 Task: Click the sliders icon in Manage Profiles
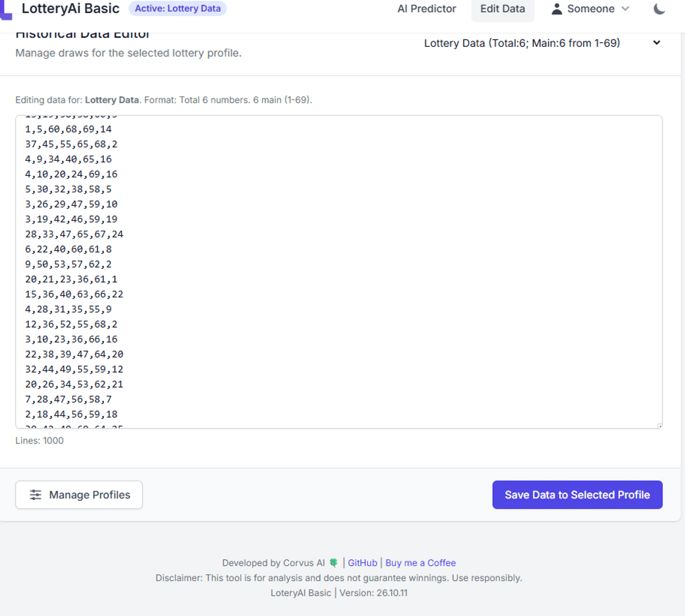tap(35, 495)
